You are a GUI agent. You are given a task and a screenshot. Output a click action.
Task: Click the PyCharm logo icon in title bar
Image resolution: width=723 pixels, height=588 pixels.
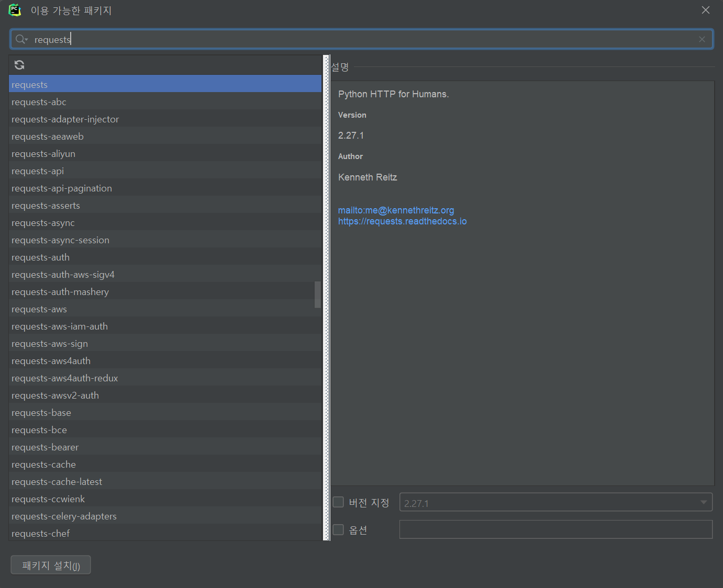15,10
